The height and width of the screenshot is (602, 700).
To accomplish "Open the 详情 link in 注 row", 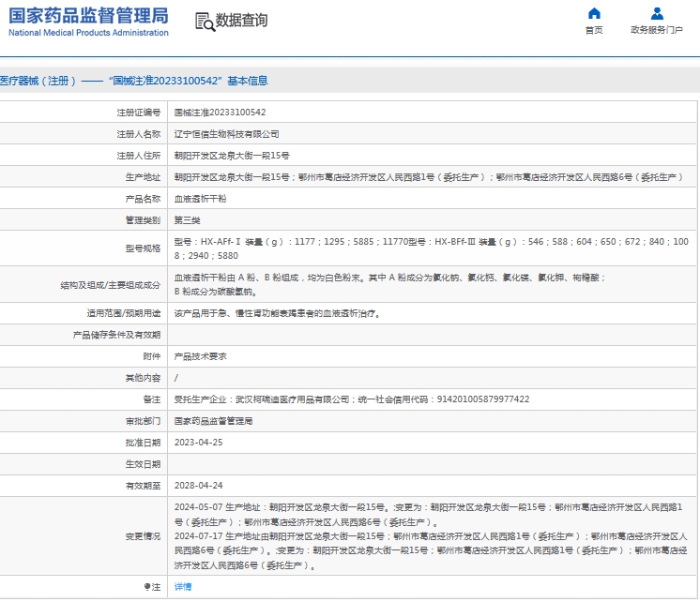I will [183, 587].
